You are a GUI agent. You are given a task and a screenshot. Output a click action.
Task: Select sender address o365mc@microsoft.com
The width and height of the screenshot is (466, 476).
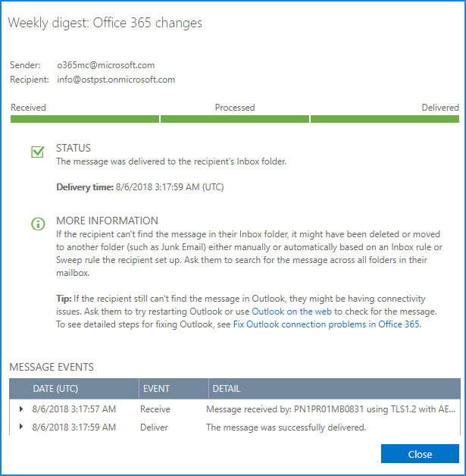[106, 65]
